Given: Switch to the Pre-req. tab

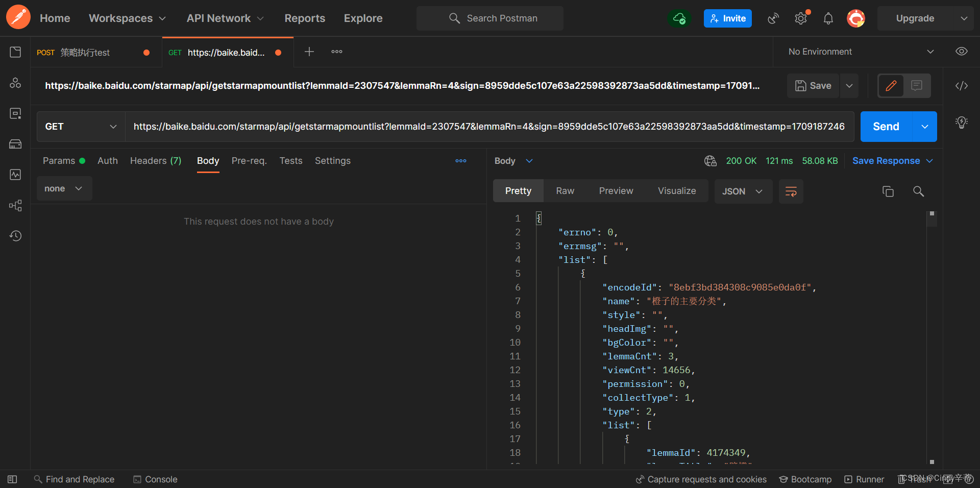Looking at the screenshot, I should click(249, 161).
